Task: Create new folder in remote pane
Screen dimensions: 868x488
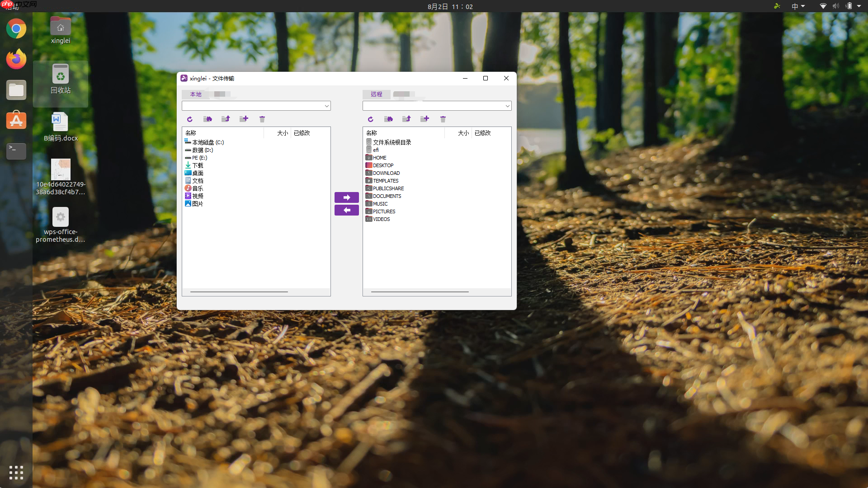Action: tap(425, 119)
